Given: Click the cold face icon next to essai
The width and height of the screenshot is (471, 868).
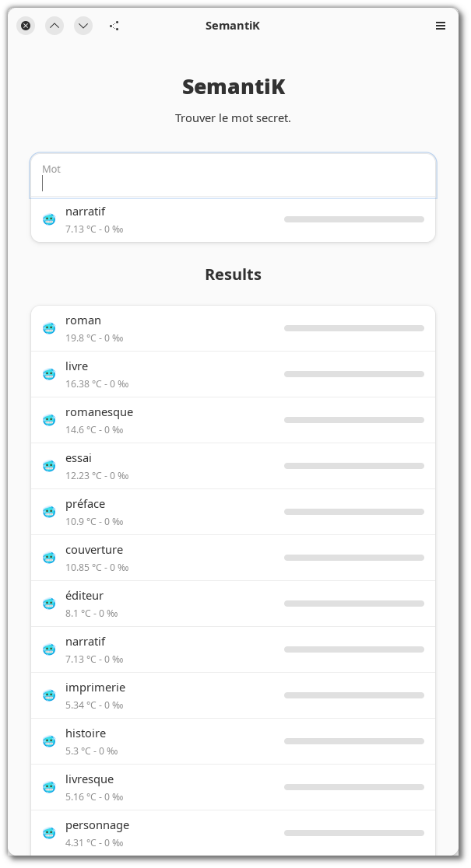Looking at the screenshot, I should (x=49, y=466).
